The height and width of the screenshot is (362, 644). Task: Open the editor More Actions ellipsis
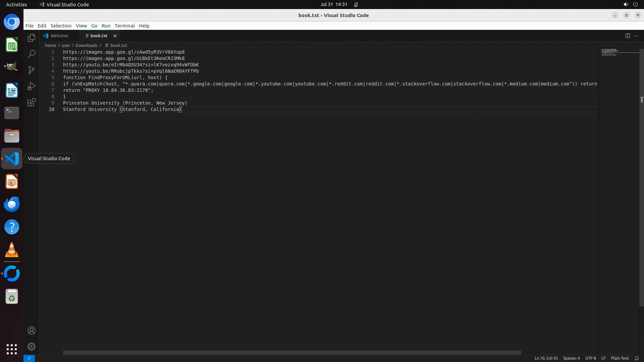tap(636, 36)
